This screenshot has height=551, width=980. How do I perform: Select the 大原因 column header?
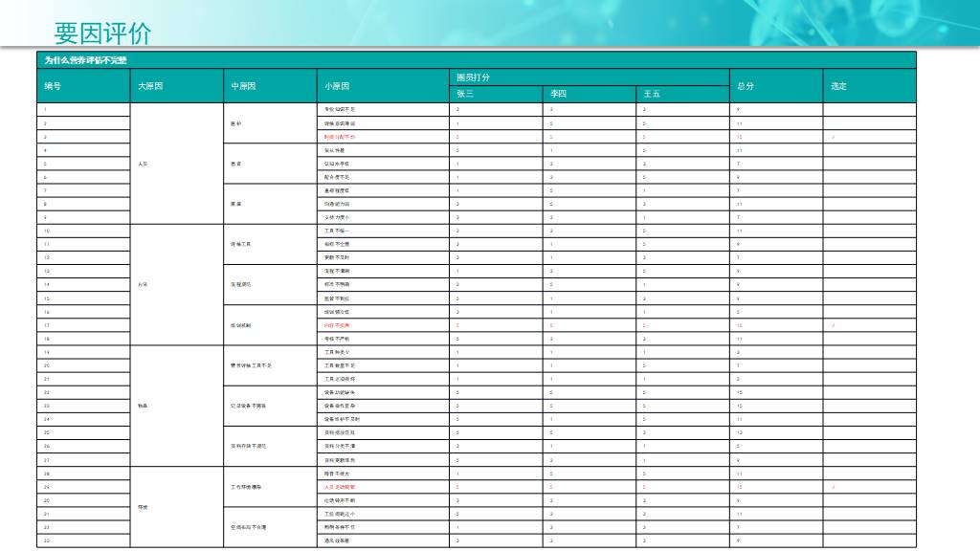[x=149, y=86]
